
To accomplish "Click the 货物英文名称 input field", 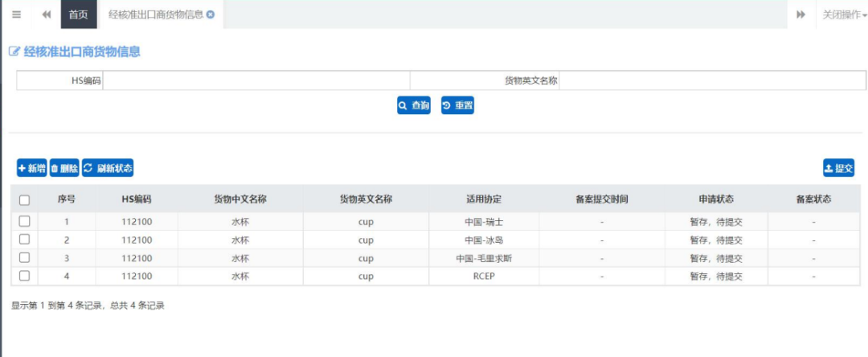I will pyautogui.click(x=712, y=80).
